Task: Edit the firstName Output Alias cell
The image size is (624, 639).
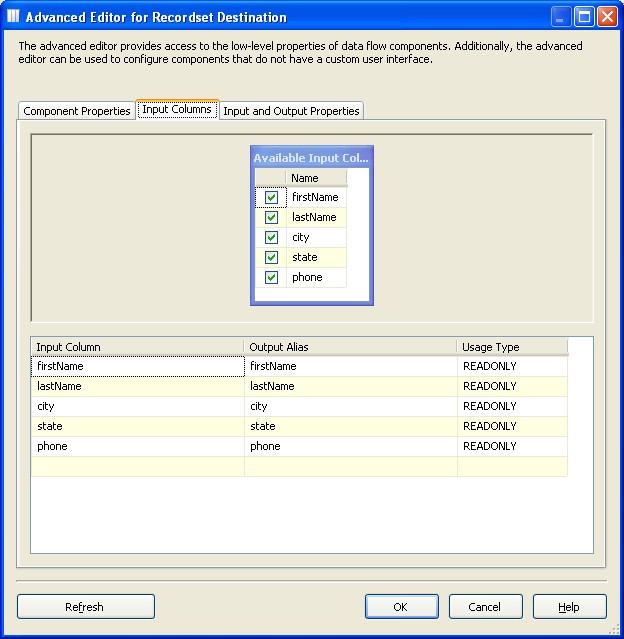Action: click(x=351, y=366)
